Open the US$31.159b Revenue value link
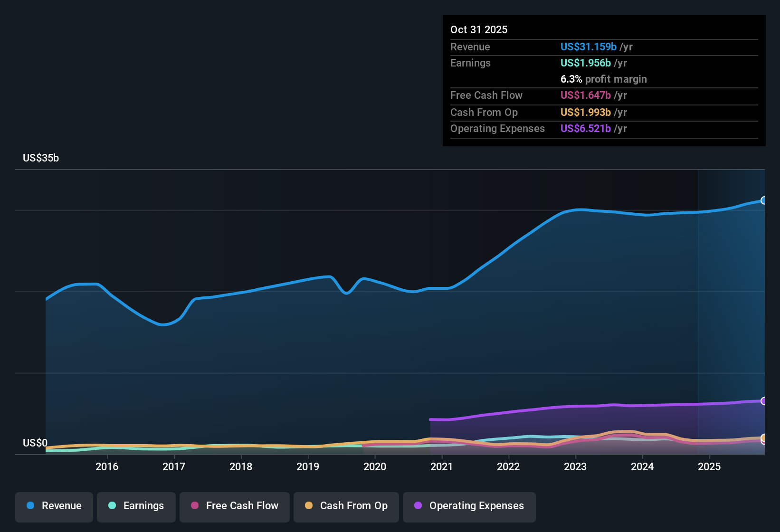The width and height of the screenshot is (780, 532). (x=588, y=47)
